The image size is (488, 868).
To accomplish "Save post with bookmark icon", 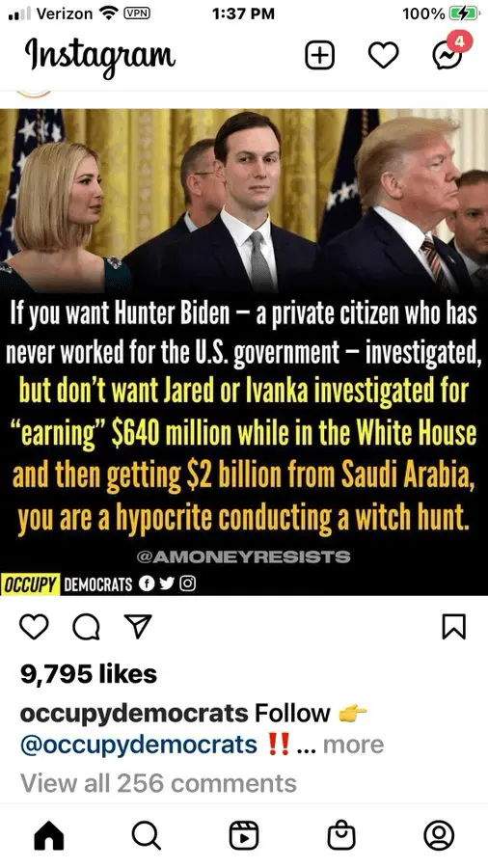I will tap(454, 627).
